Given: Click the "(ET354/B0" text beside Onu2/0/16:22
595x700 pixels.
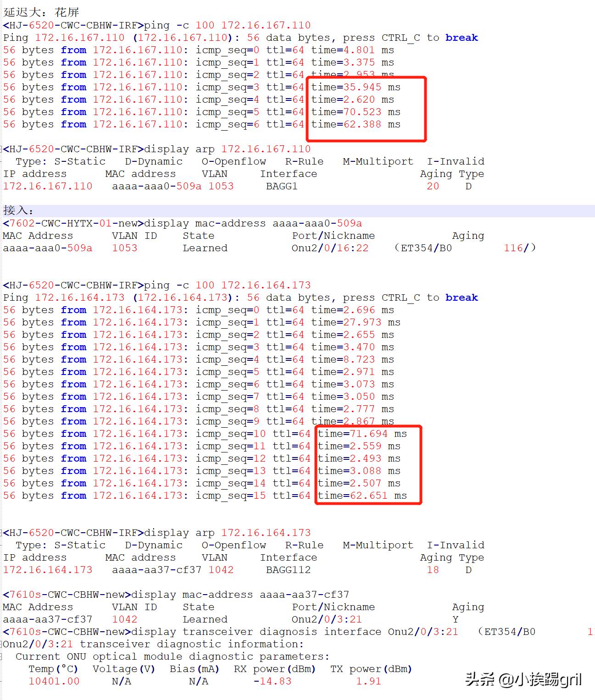Looking at the screenshot, I should 423,248.
